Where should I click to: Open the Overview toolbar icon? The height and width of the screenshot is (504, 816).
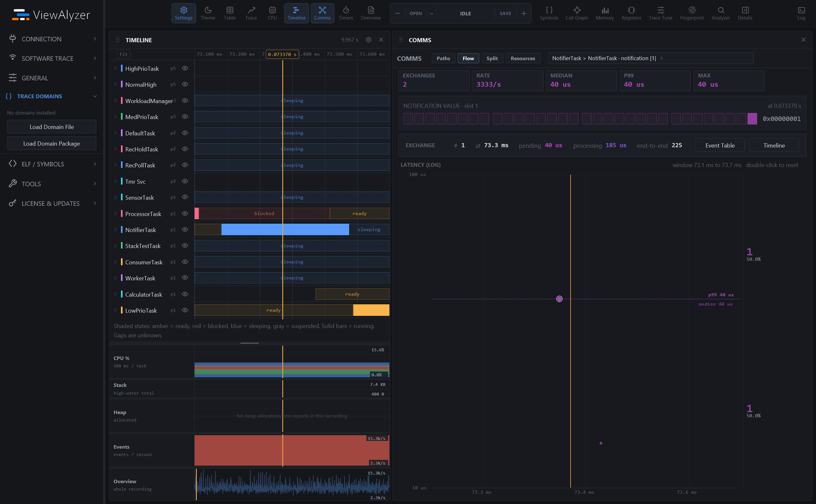point(371,13)
